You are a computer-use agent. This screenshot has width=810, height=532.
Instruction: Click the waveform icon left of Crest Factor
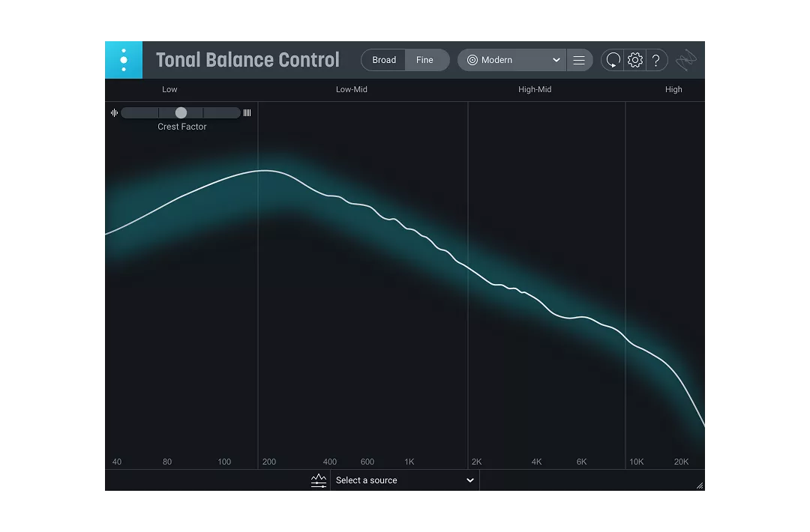[x=114, y=112]
